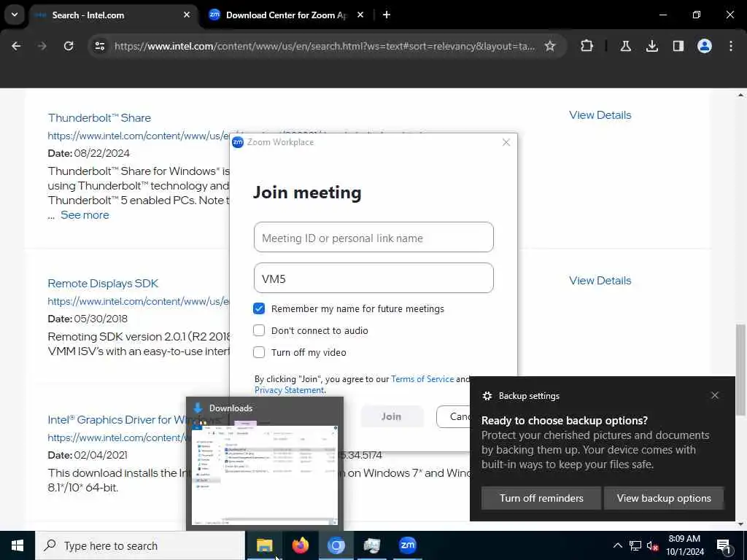Show hidden system tray icons
Screen dimensions: 747x560
[617, 545]
